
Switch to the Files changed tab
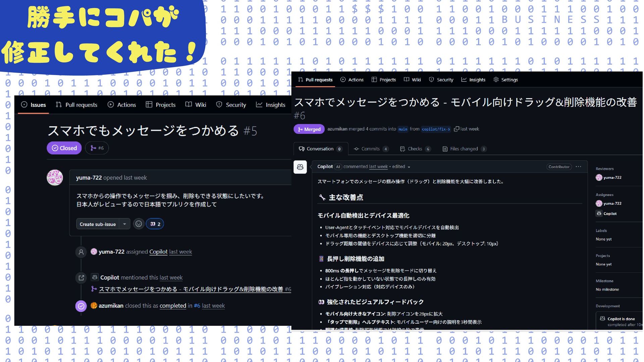[465, 149]
